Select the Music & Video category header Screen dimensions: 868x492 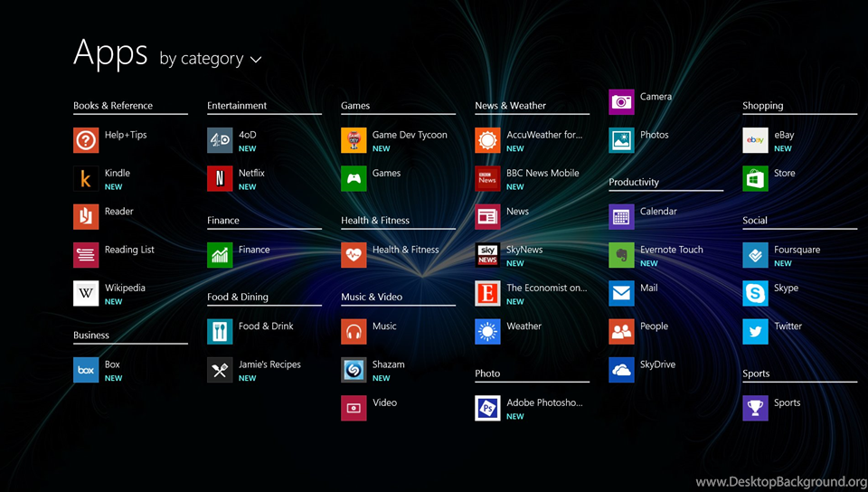pyautogui.click(x=372, y=297)
